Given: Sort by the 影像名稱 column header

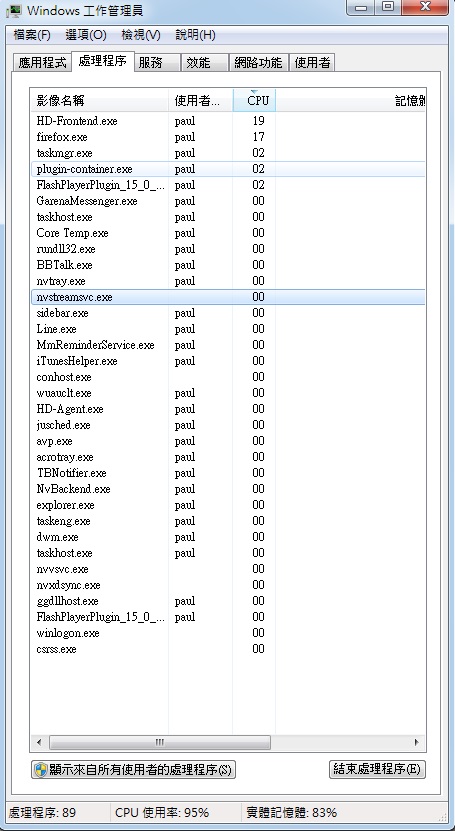Looking at the screenshot, I should pyautogui.click(x=99, y=101).
